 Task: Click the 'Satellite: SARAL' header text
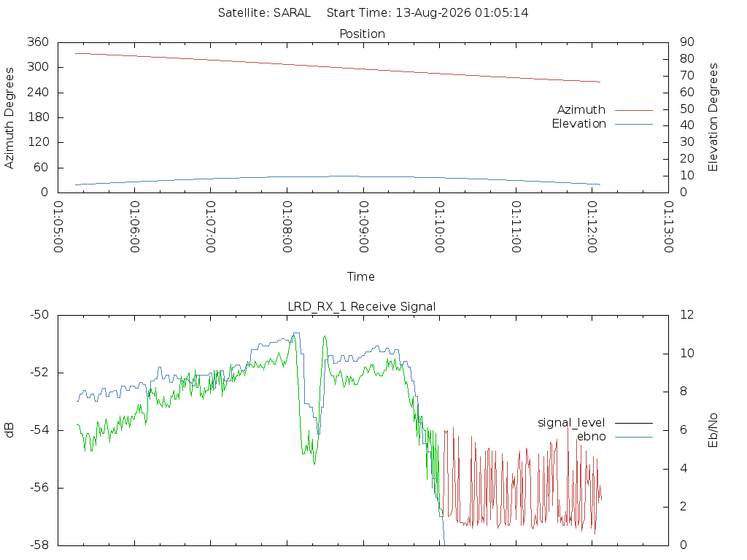[x=264, y=13]
